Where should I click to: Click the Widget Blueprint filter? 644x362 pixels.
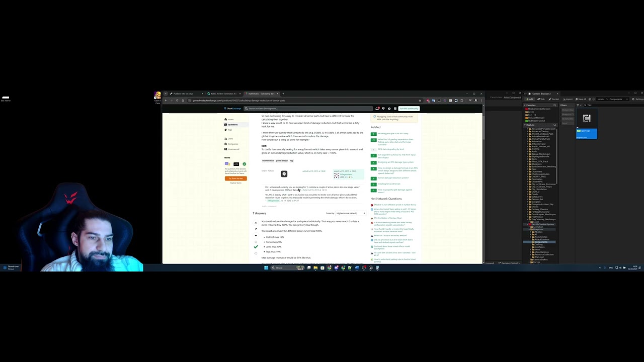coord(568,110)
